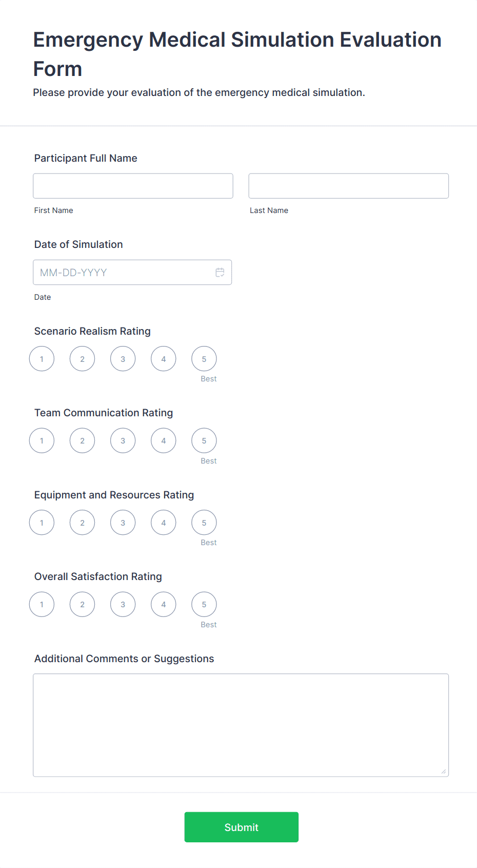This screenshot has width=477, height=868.
Task: Rate Scenario Realism as 1
Action: (42, 359)
